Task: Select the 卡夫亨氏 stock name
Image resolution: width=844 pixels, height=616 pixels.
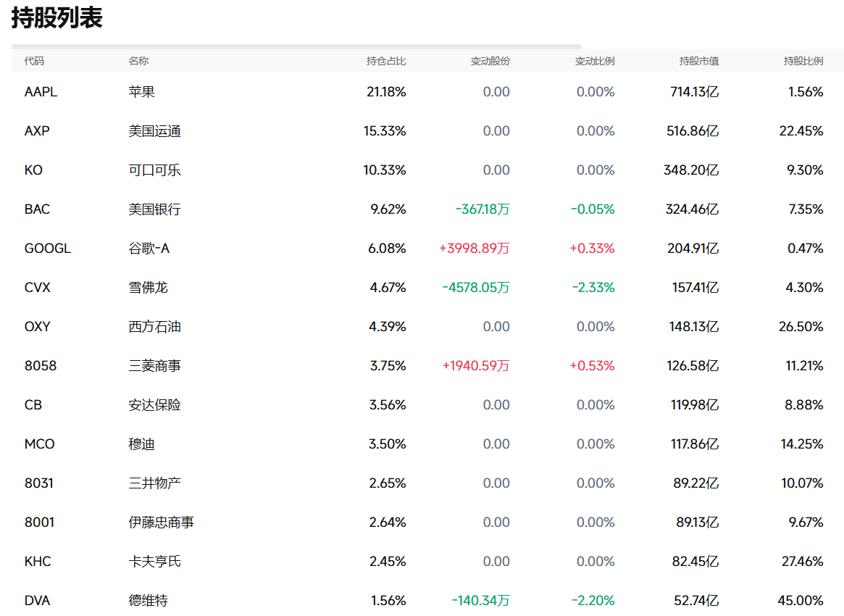Action: point(154,562)
